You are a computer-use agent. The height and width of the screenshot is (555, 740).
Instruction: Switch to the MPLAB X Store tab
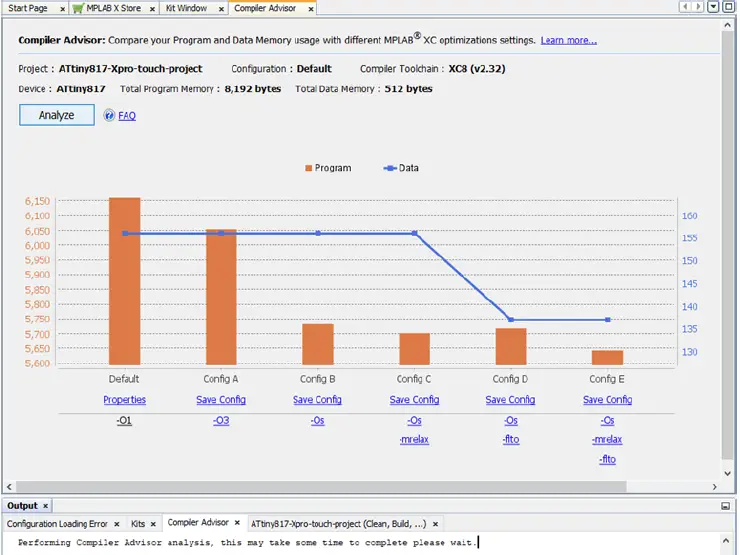pyautogui.click(x=113, y=8)
